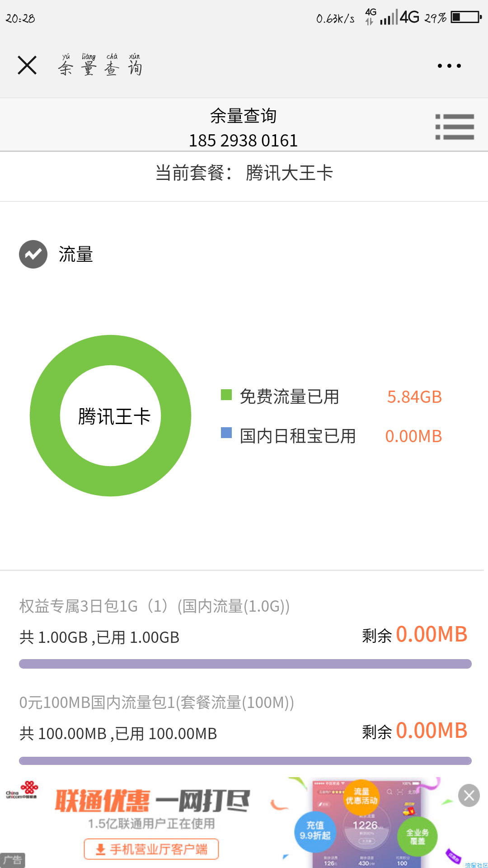Select the blue 国内日租宝已用 legend swatch

coord(226,433)
